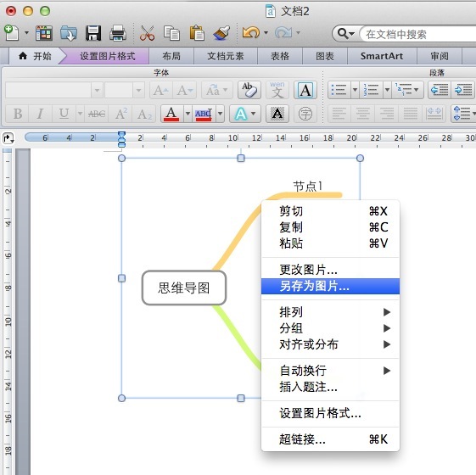Click the Undo arrow icon
The height and width of the screenshot is (475, 476).
(x=251, y=32)
